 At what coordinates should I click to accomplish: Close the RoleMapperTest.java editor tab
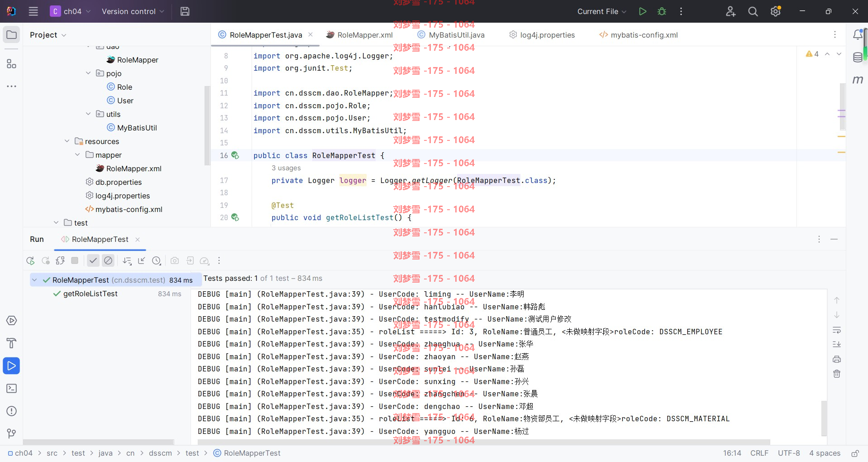tap(310, 34)
